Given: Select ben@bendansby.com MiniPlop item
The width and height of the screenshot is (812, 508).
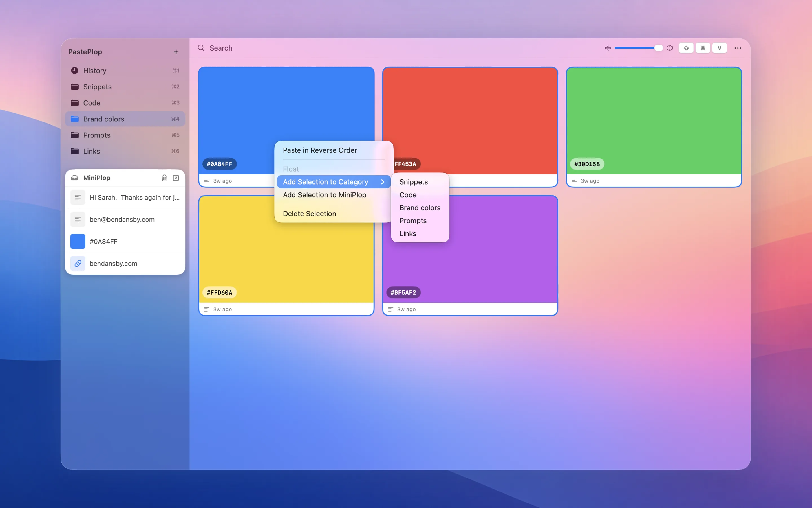Looking at the screenshot, I should tap(125, 219).
